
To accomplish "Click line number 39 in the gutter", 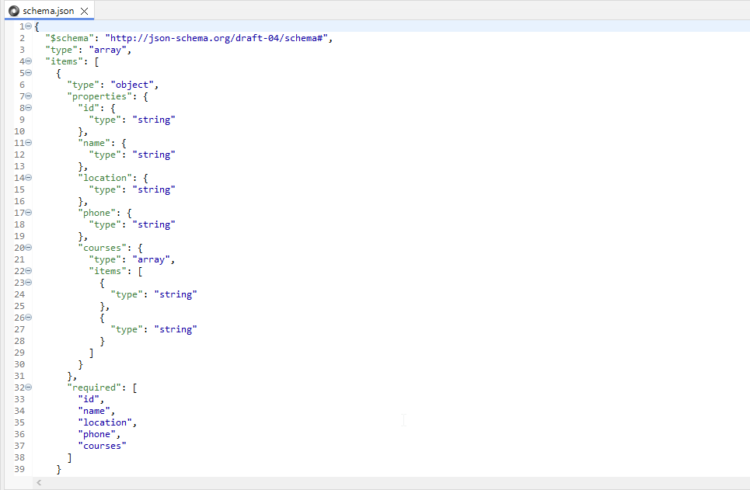I will (19, 469).
